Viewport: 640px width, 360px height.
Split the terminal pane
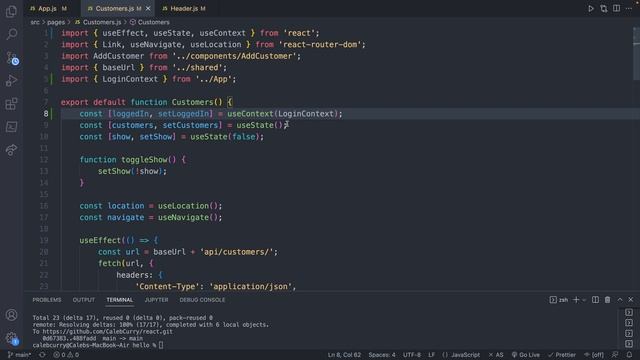pyautogui.click(x=596, y=300)
